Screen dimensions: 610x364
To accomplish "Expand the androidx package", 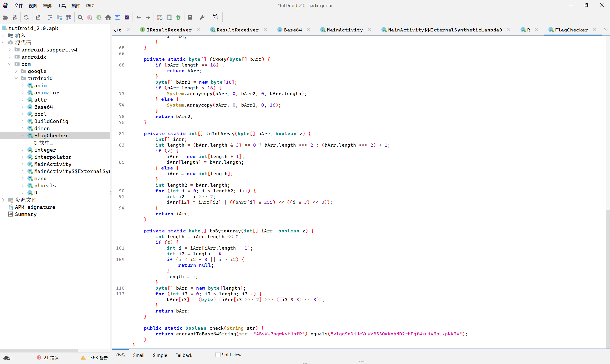I will click(10, 57).
